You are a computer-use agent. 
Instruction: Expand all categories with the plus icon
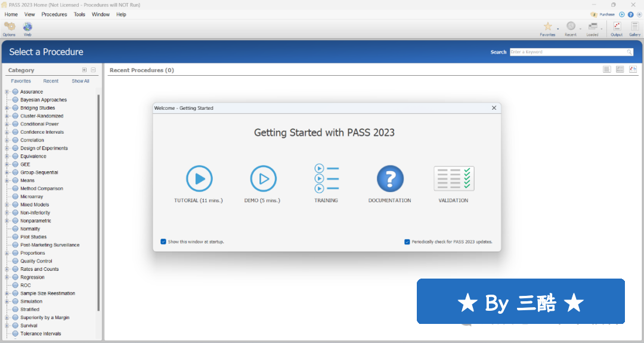(x=84, y=70)
